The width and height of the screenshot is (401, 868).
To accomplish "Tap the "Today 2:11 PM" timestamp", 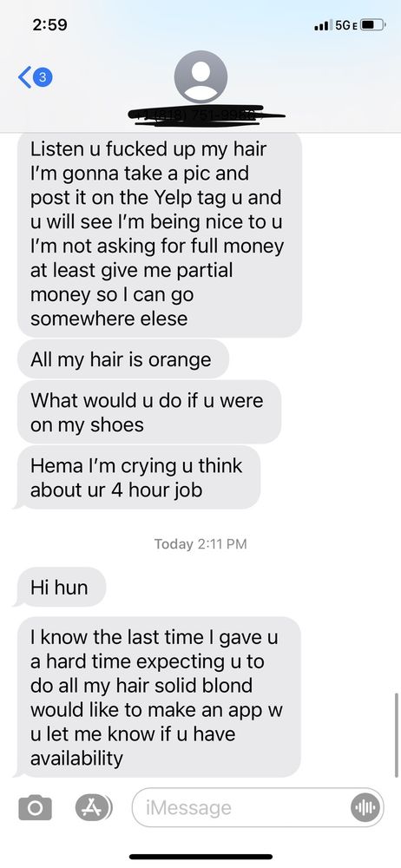I will [x=200, y=543].
